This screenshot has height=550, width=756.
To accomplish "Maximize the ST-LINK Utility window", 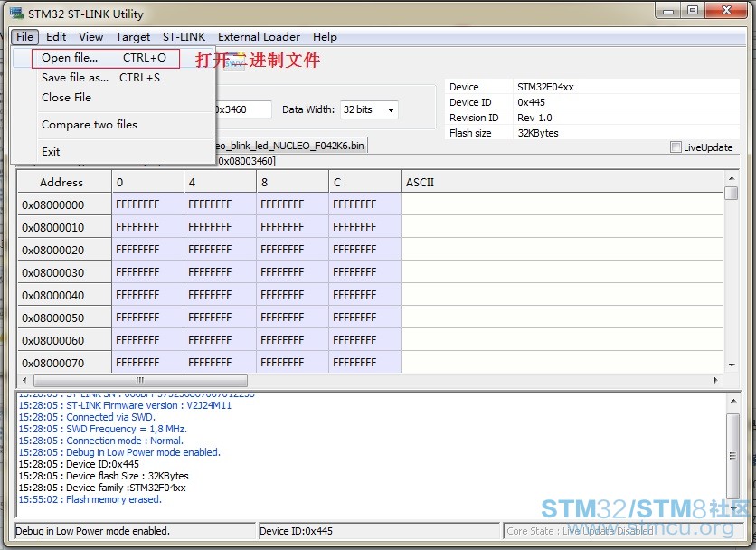I will [693, 11].
